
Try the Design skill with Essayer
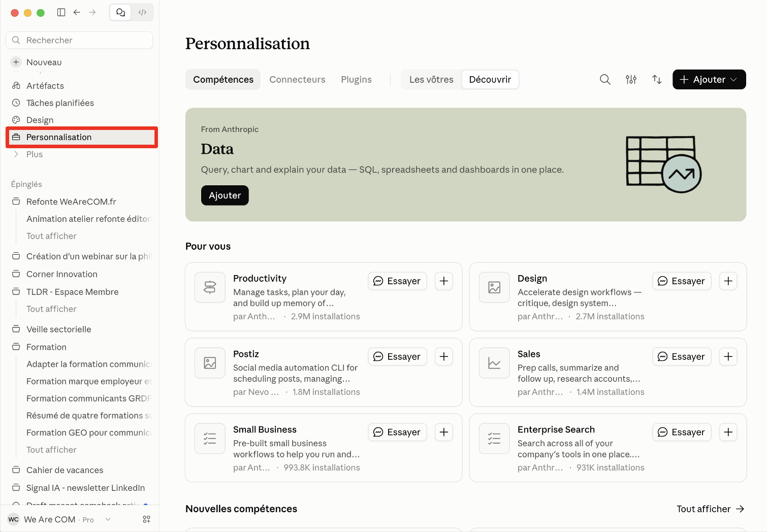pos(682,281)
